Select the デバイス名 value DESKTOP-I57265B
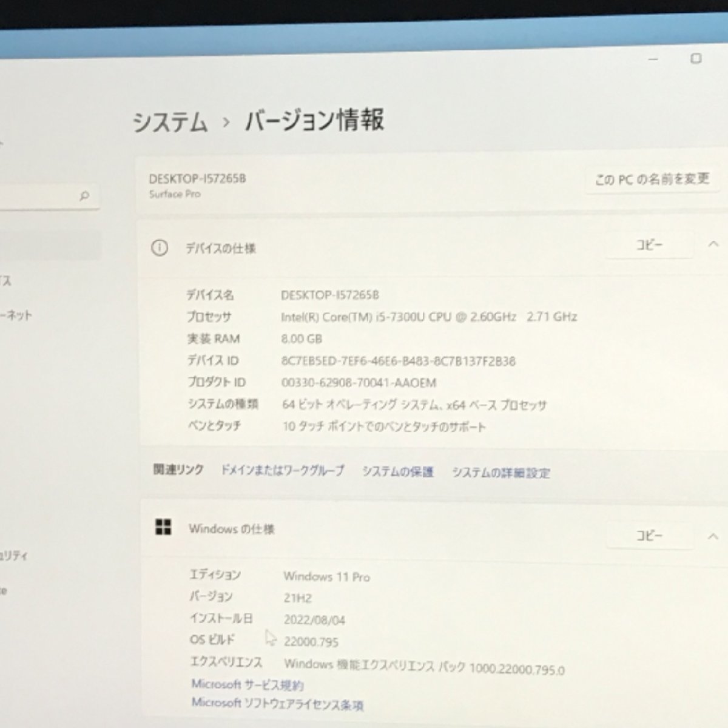The width and height of the screenshot is (728, 728). click(330, 295)
